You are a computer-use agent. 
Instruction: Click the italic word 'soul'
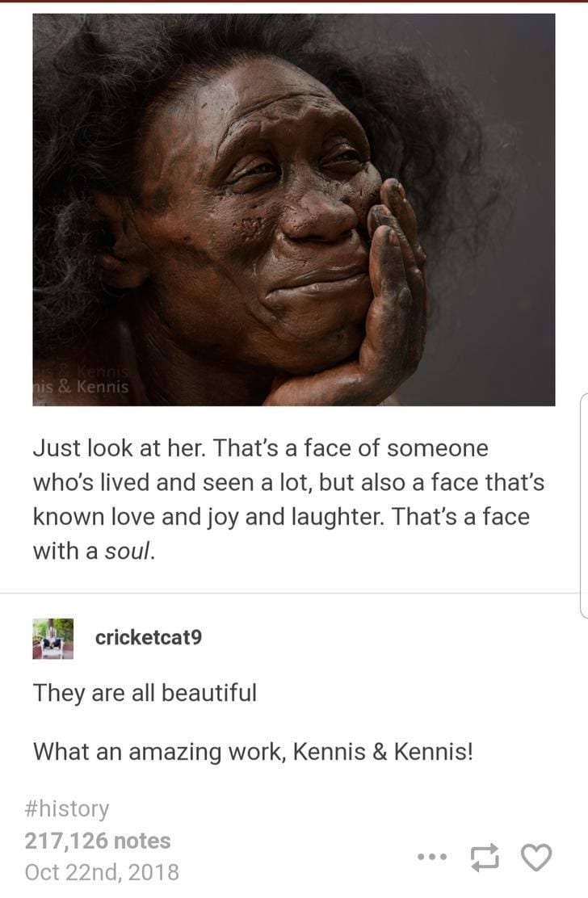(128, 551)
